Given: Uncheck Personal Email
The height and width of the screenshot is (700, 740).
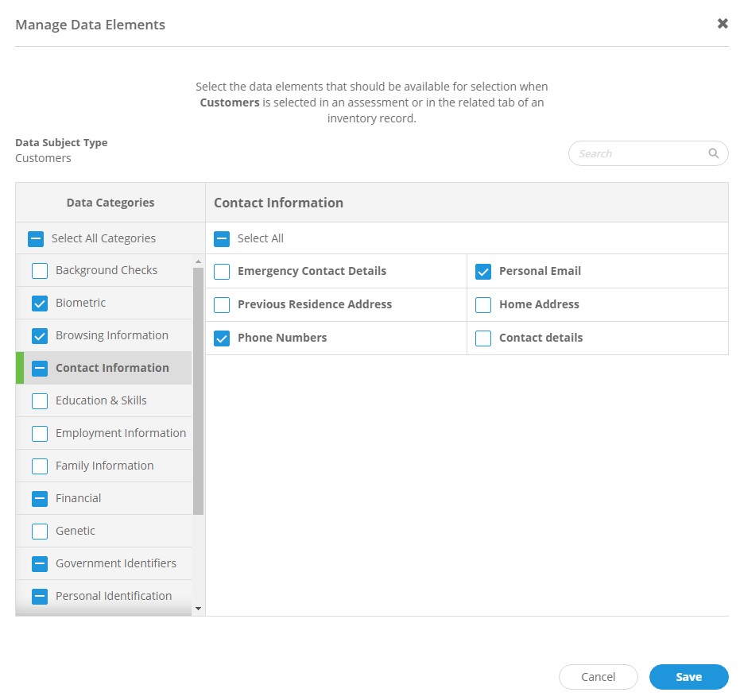Looking at the screenshot, I should point(484,271).
